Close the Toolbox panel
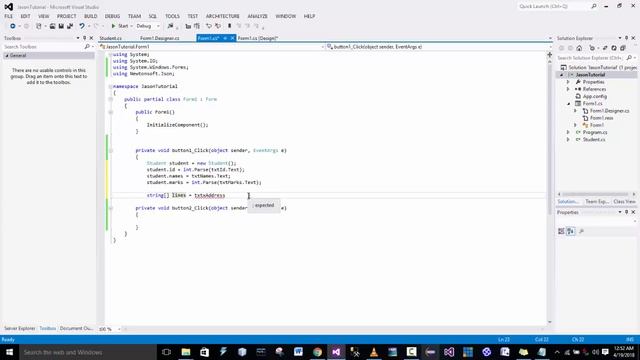The width and height of the screenshot is (640, 360). (91, 38)
